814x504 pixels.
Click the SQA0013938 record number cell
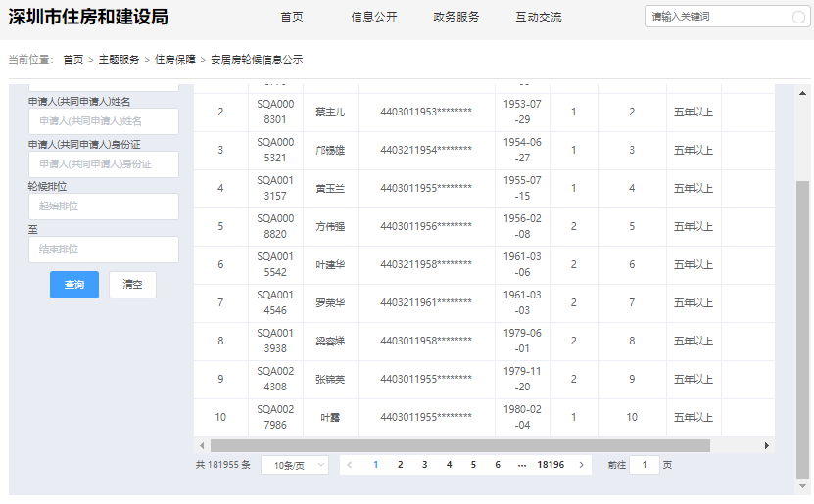[275, 342]
